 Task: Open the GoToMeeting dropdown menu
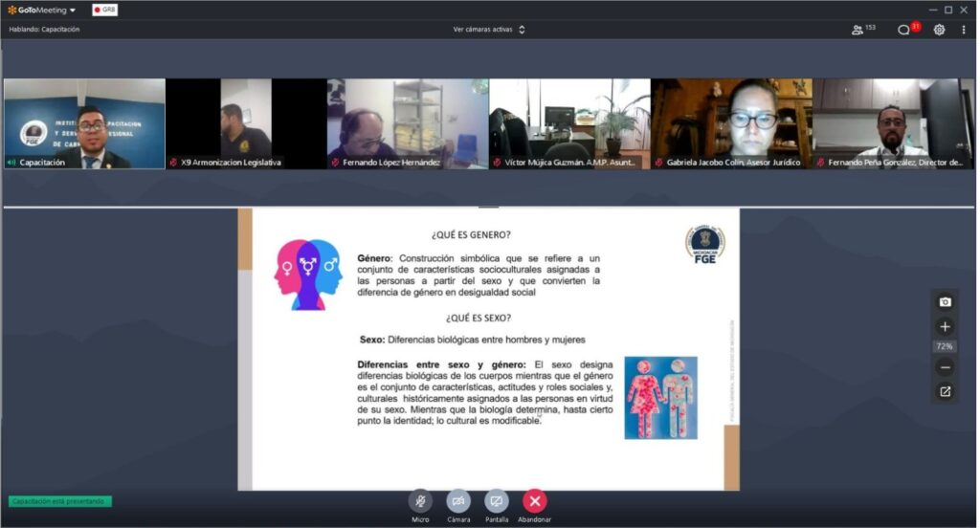[42, 10]
